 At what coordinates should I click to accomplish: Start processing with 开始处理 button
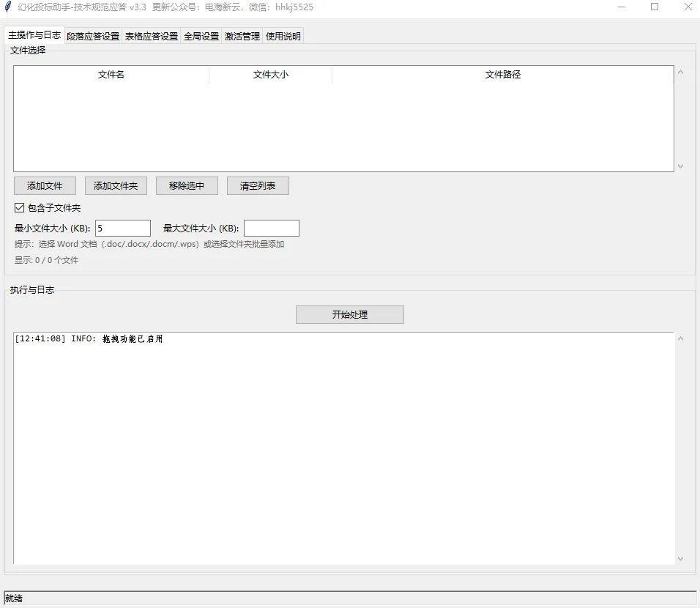[x=349, y=314]
